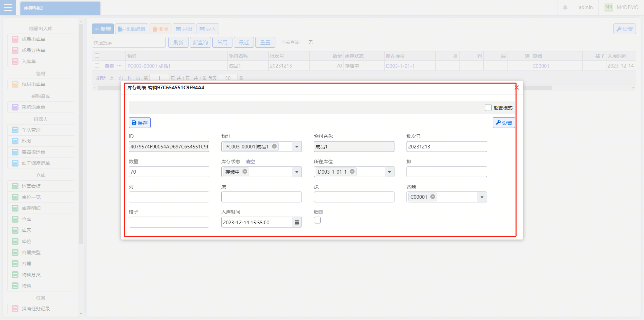Screen dimensions: 644x320
Task: Click the 容器 sidebar icon
Action: pyautogui.click(x=15, y=264)
